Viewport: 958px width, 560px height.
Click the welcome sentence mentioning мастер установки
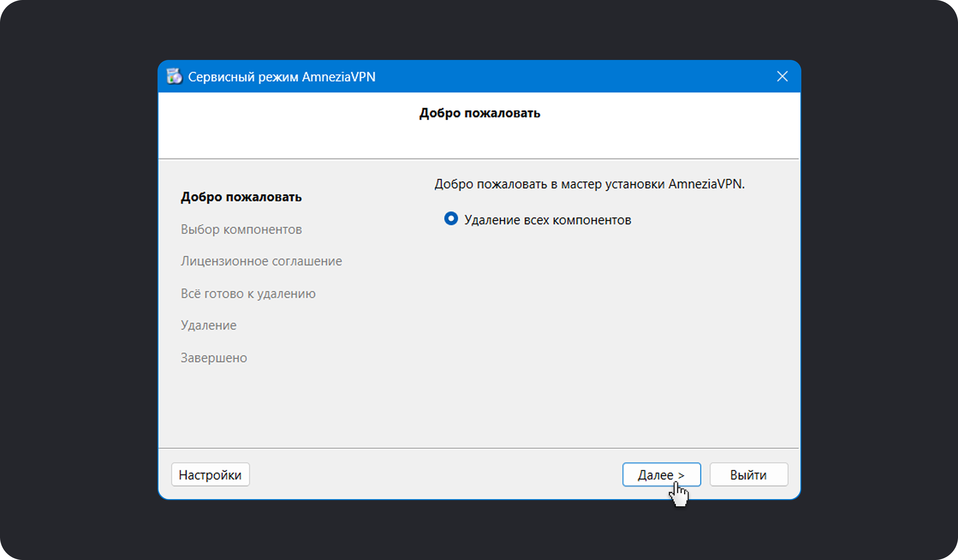(589, 184)
